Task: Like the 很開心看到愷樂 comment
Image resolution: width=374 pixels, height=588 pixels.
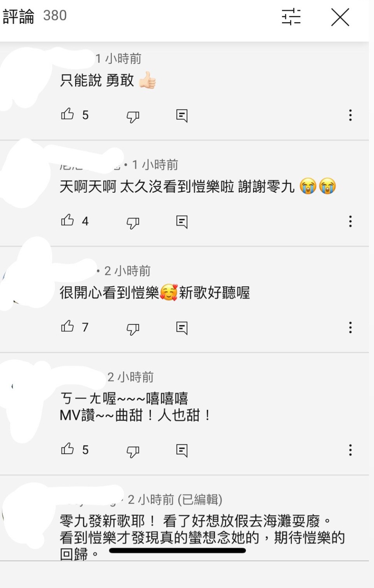Action: point(67,326)
